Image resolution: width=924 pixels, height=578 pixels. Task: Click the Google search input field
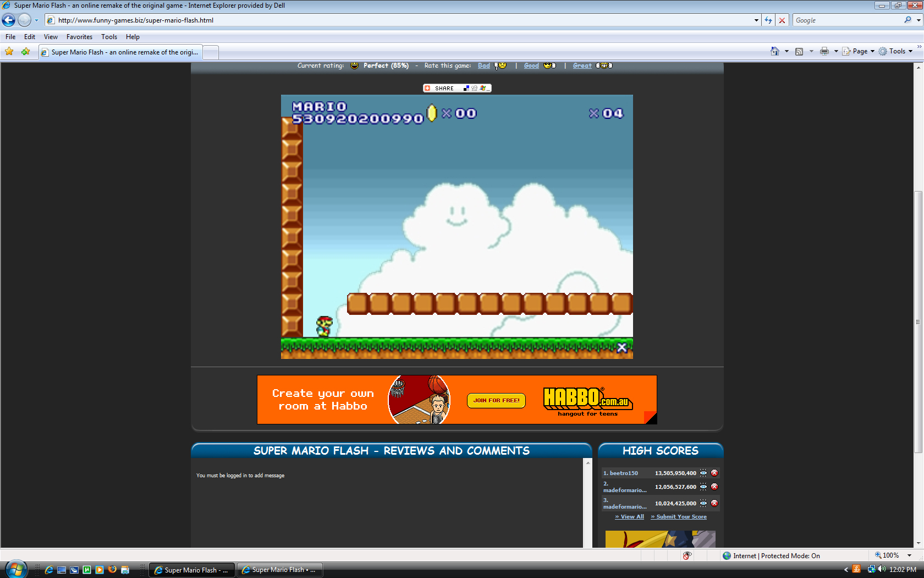[x=847, y=20]
